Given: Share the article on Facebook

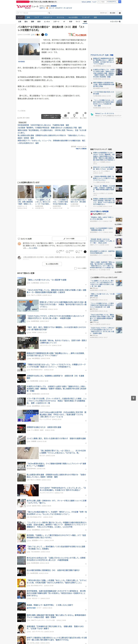Looking at the screenshot, I should point(46,35).
